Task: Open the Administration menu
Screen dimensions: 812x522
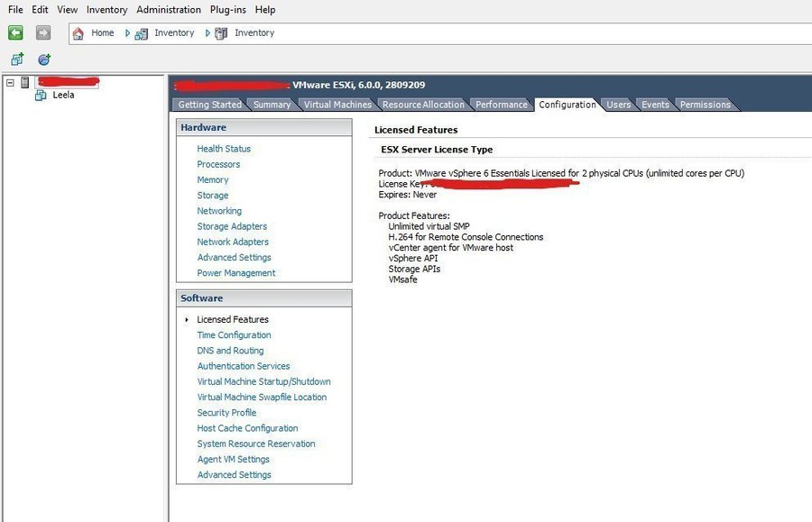Action: pos(169,10)
